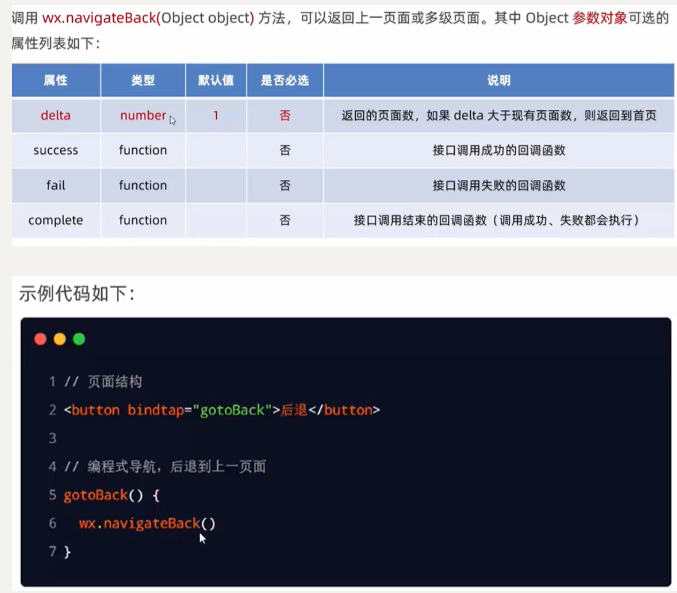Click the 示例代码如下 heading
This screenshot has width=677, height=593.
click(x=76, y=294)
